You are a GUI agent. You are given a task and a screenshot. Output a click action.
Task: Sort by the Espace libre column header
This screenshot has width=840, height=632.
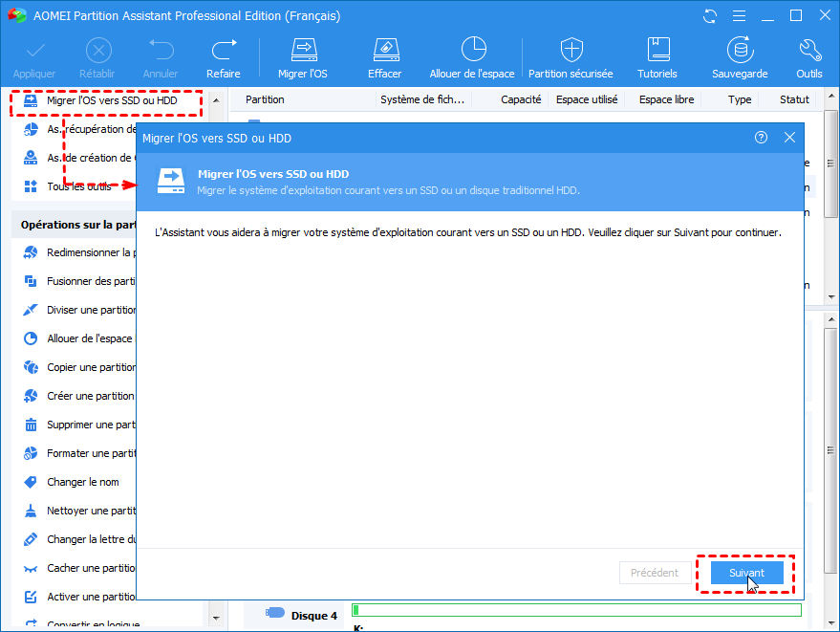tap(666, 99)
